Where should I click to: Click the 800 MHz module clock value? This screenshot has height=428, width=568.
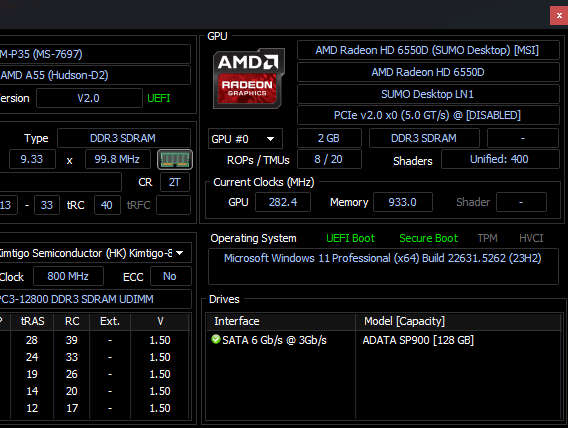coord(68,276)
